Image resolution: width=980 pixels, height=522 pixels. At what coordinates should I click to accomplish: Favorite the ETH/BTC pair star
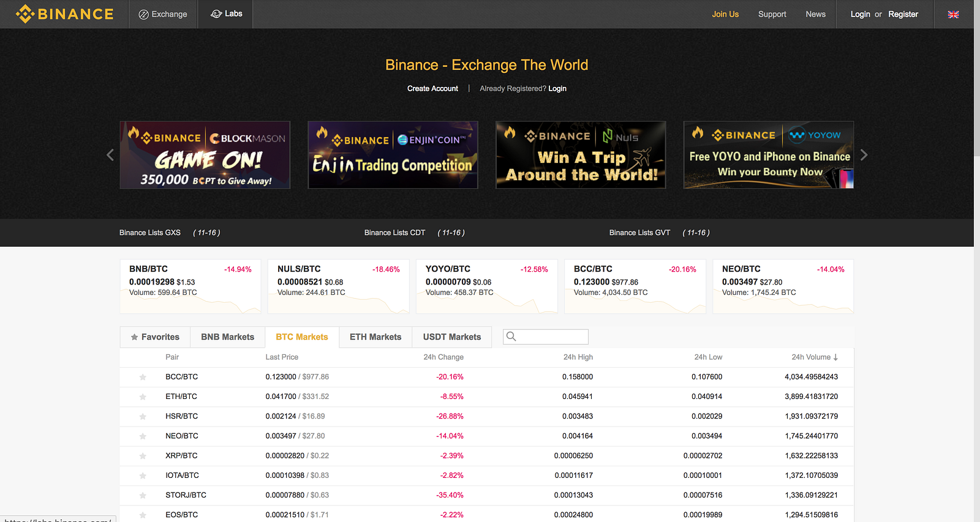point(143,397)
